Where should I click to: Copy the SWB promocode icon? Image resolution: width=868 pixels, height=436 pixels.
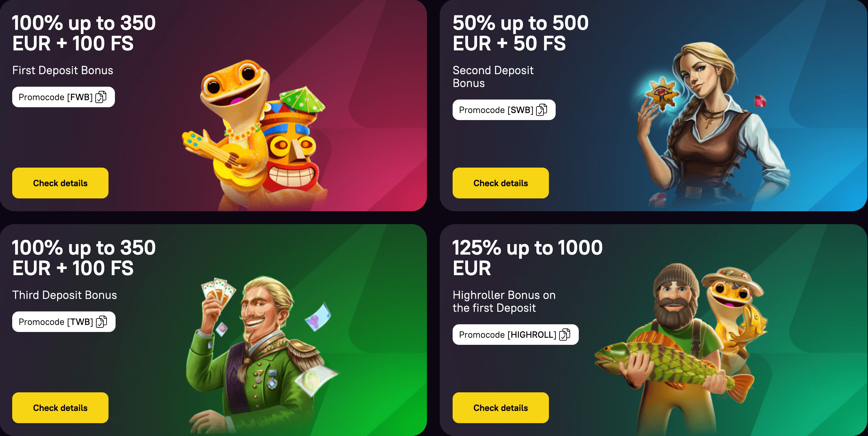tap(542, 110)
